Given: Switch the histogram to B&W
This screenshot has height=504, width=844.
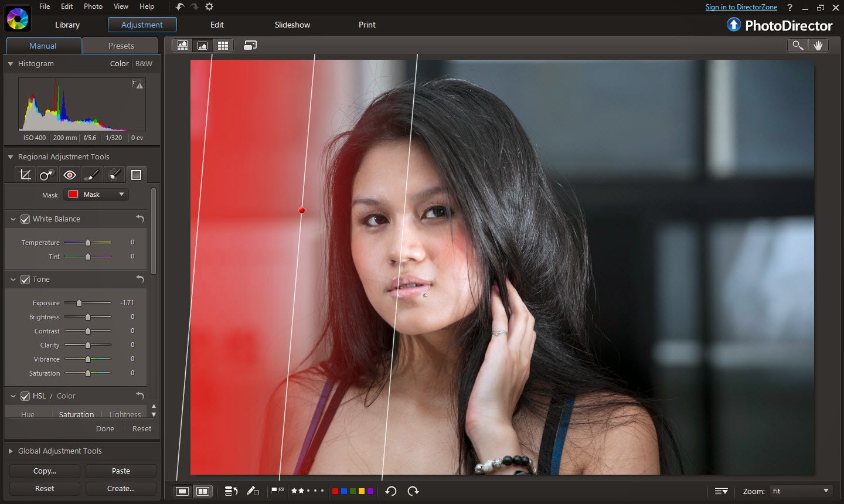Looking at the screenshot, I should (144, 63).
